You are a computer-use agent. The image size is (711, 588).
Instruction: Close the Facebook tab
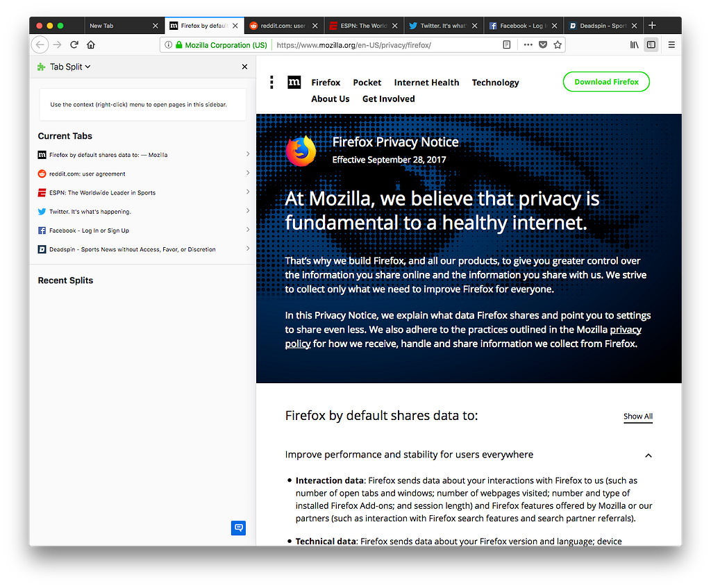[x=555, y=26]
